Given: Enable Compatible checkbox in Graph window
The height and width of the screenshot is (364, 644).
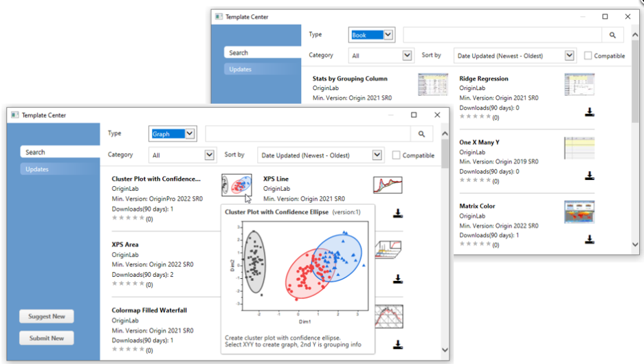Looking at the screenshot, I should [396, 155].
